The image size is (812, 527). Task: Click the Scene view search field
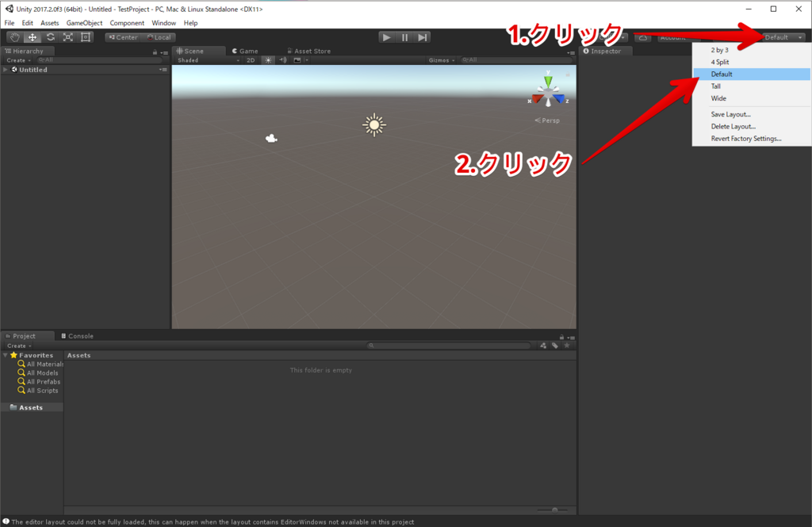pos(515,60)
